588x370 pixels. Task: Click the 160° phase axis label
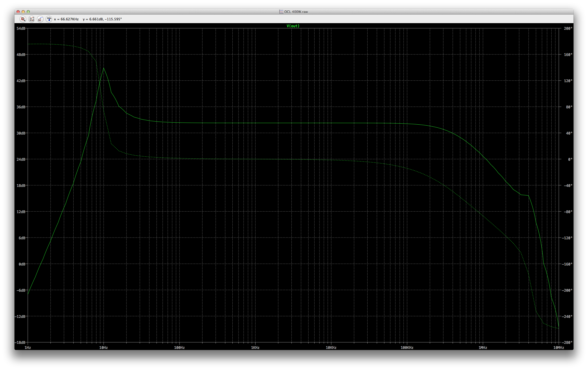click(x=568, y=55)
